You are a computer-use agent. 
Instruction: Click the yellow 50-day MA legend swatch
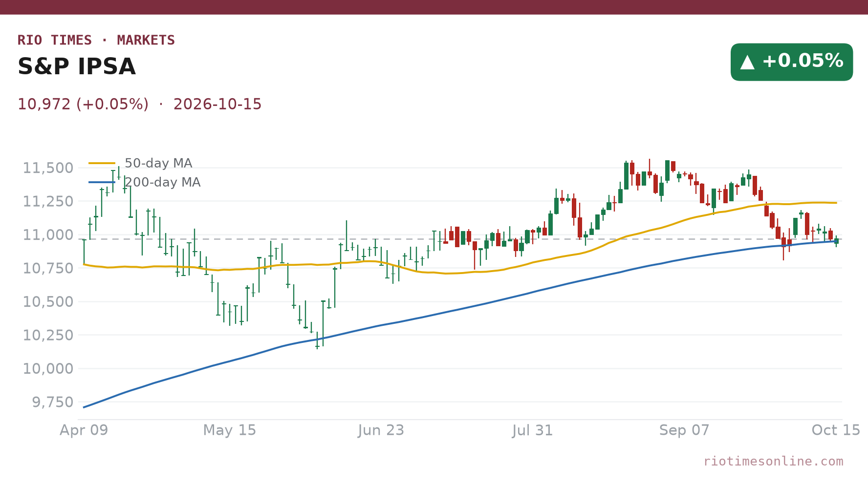click(x=102, y=163)
